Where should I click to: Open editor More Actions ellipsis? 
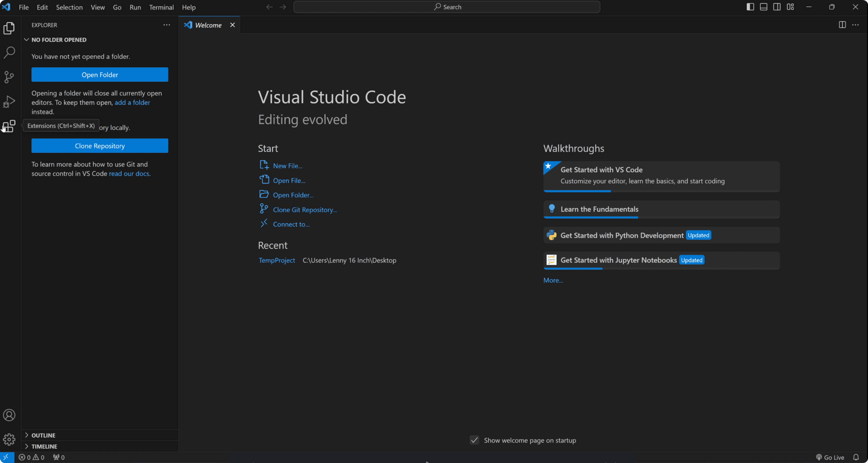[855, 25]
